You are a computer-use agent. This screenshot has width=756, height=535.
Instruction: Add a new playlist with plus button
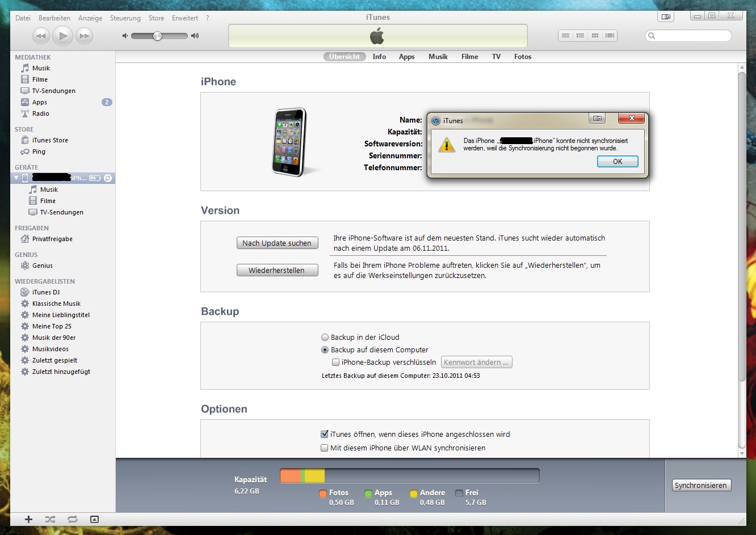pyautogui.click(x=28, y=519)
